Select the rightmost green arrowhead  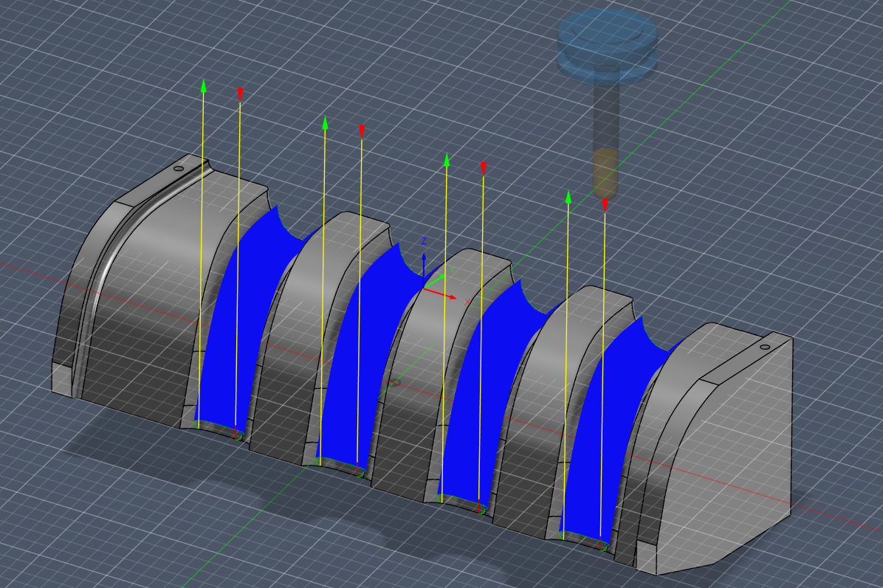(x=568, y=196)
